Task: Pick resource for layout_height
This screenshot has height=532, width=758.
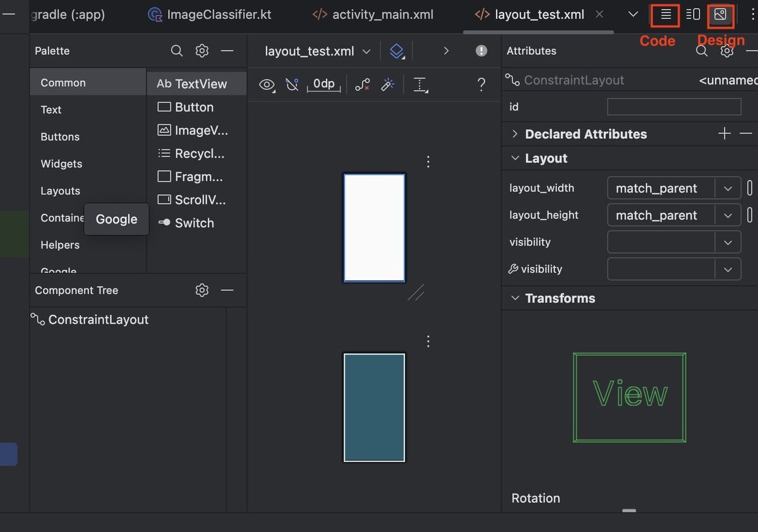Action: tap(750, 215)
